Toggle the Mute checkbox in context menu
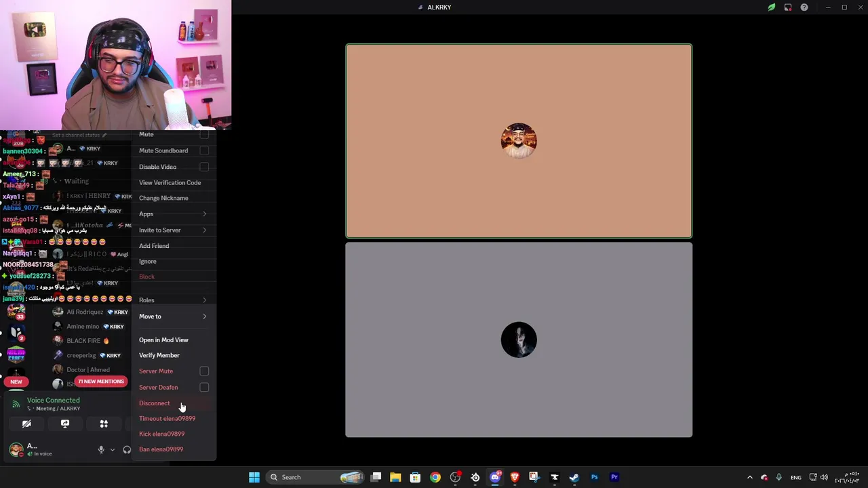This screenshot has width=868, height=488. coord(204,134)
